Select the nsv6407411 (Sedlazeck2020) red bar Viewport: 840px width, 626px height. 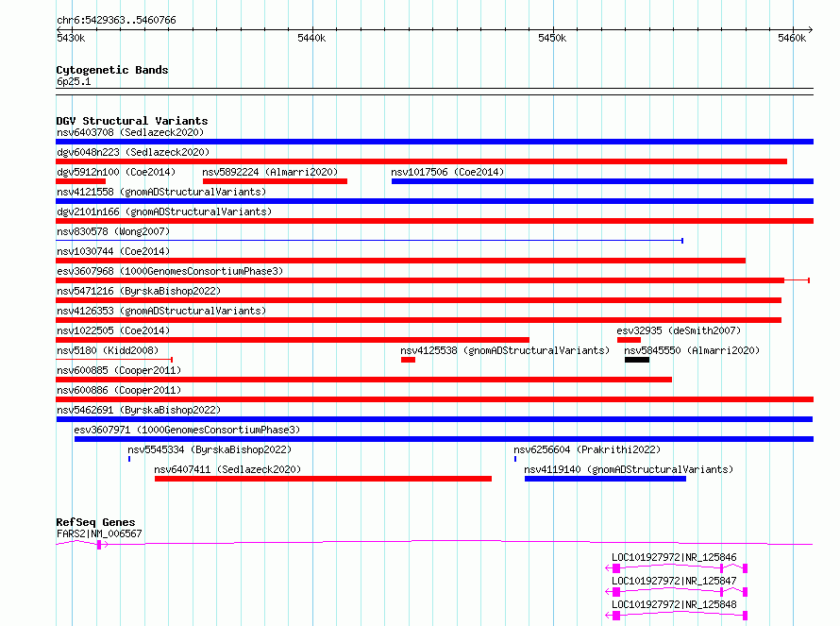tap(323, 479)
